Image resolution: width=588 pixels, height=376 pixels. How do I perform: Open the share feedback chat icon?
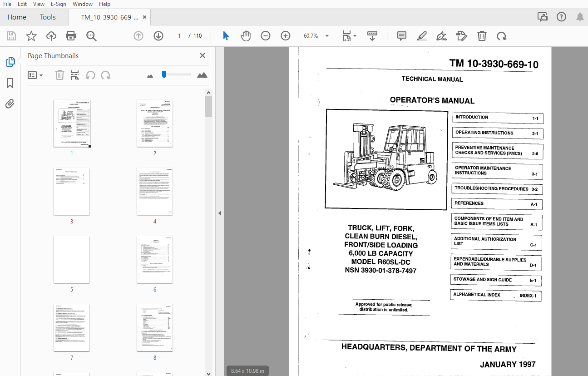coord(543,17)
